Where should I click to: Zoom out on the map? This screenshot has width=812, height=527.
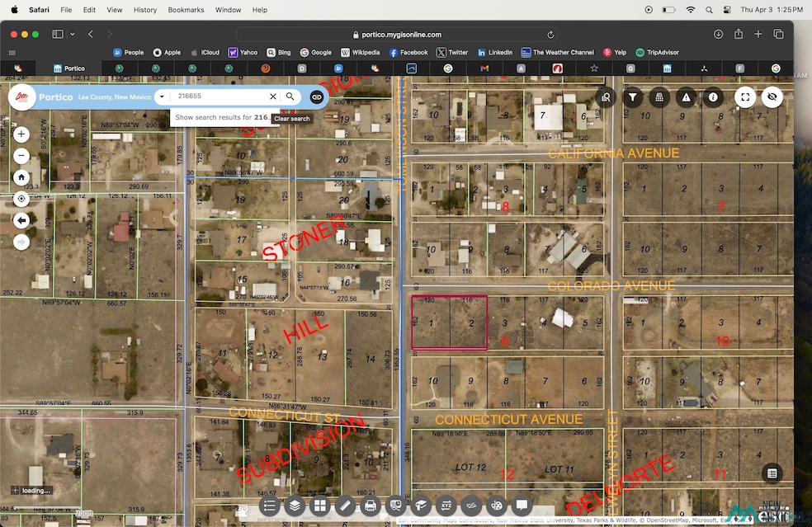coord(21,155)
